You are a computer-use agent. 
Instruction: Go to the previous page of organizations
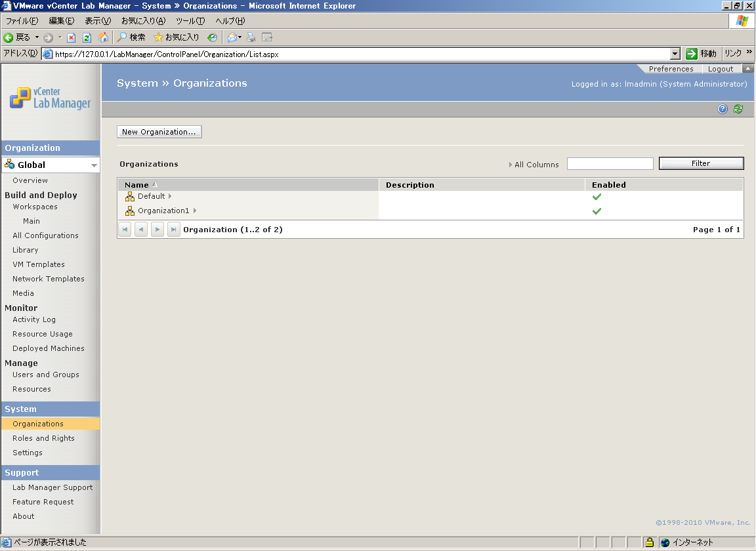point(141,230)
